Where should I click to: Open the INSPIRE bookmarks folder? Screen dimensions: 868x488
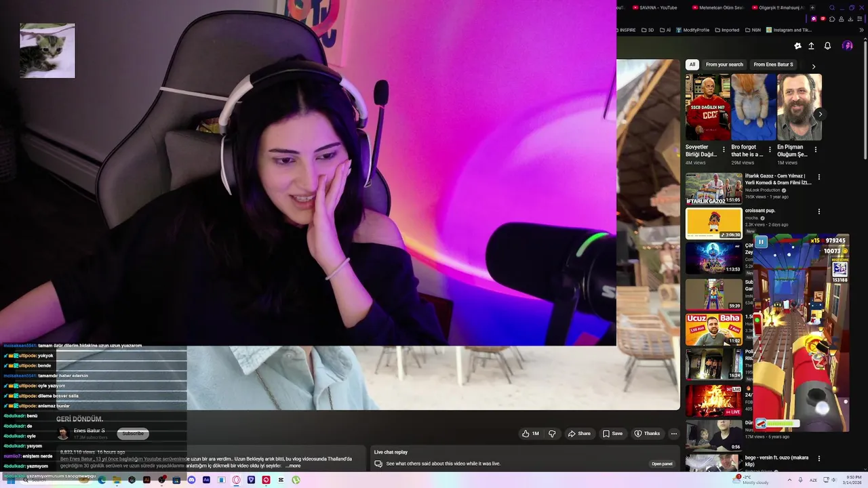point(627,30)
